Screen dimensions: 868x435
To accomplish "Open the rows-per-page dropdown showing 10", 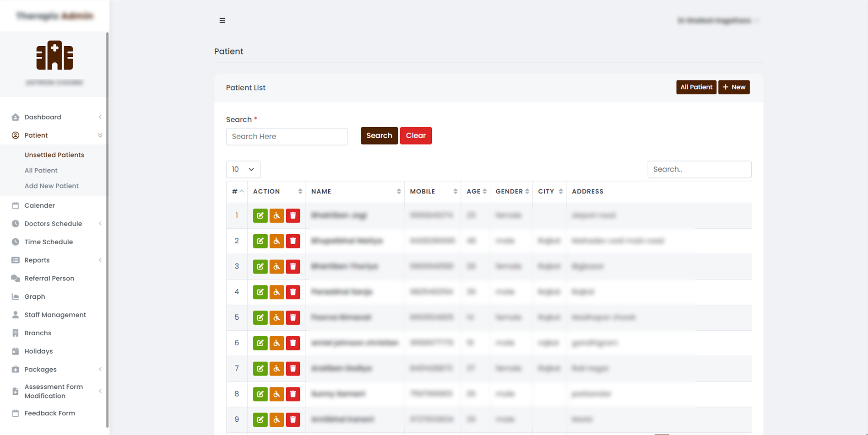I will point(243,169).
